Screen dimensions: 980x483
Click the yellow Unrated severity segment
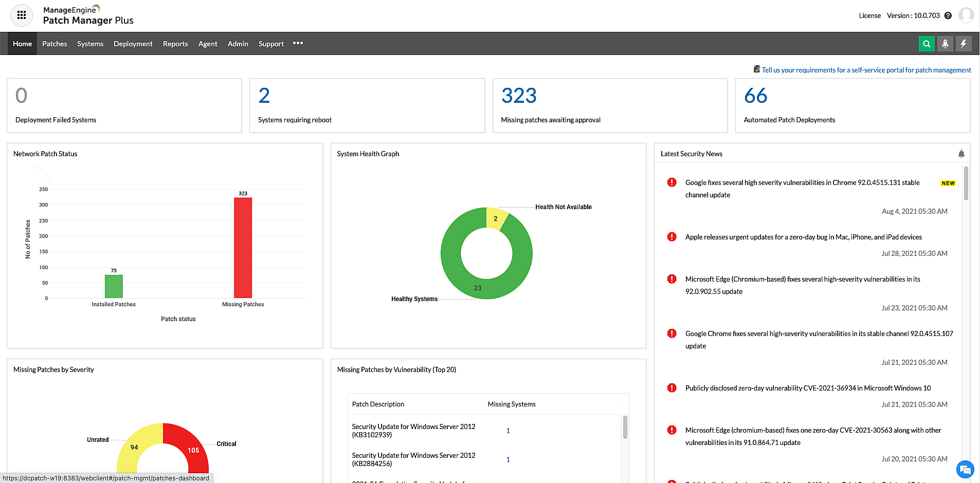[135, 446]
